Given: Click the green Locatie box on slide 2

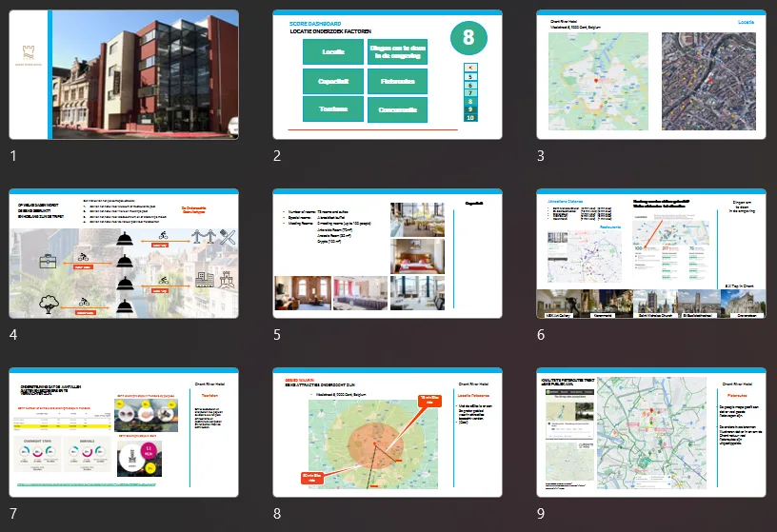Looking at the screenshot, I should (x=333, y=52).
